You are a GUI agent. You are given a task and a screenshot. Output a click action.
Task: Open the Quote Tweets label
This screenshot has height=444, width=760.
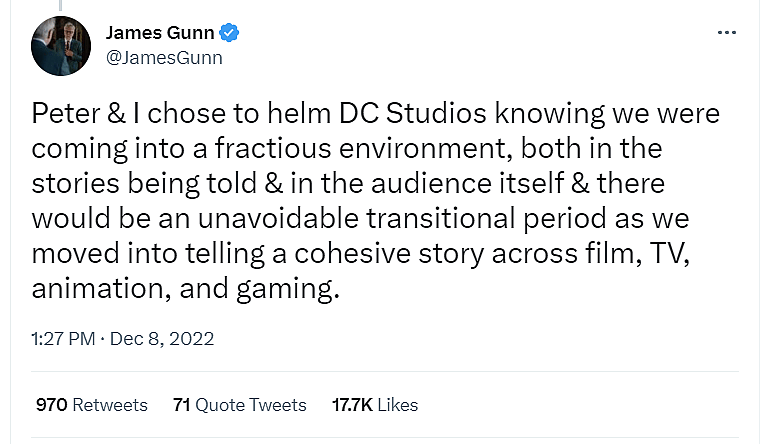point(251,405)
